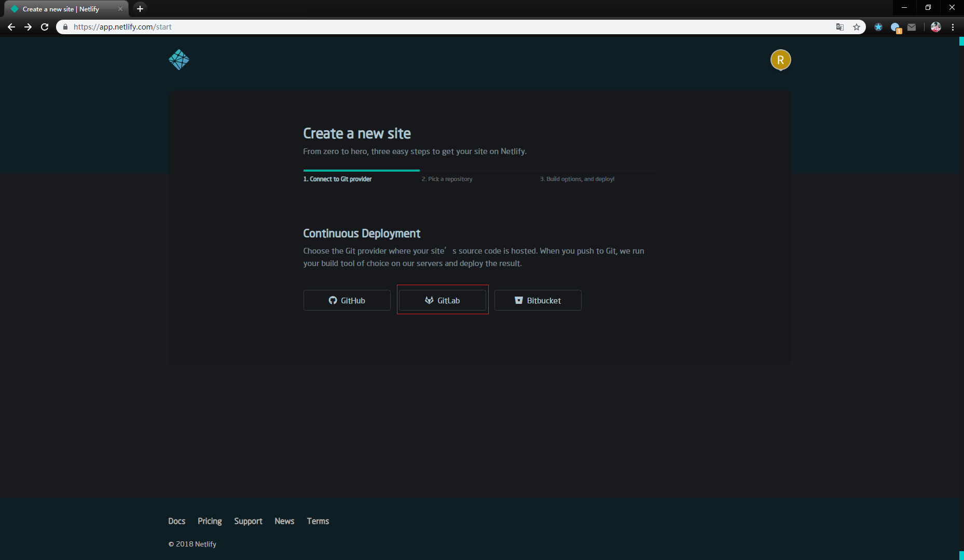
Task: Open the Terms footer link
Action: click(x=318, y=521)
